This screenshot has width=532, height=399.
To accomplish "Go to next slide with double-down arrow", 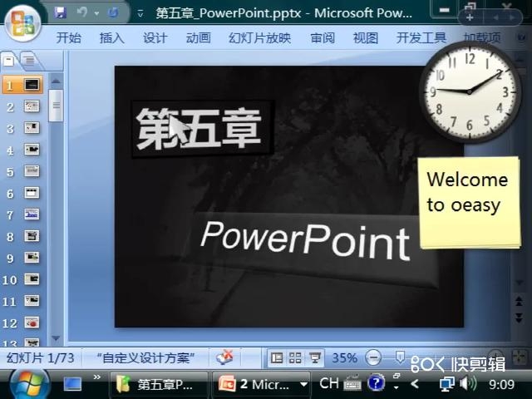I will pos(519,318).
